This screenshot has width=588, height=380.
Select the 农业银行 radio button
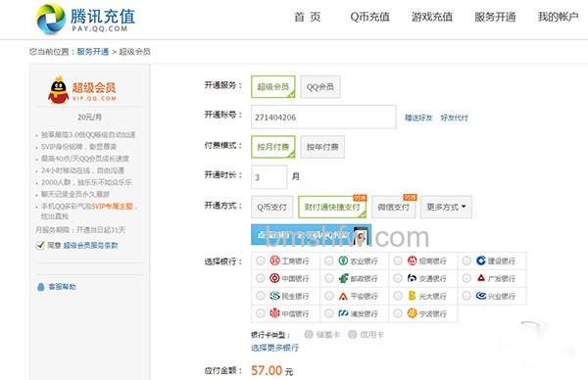329,261
